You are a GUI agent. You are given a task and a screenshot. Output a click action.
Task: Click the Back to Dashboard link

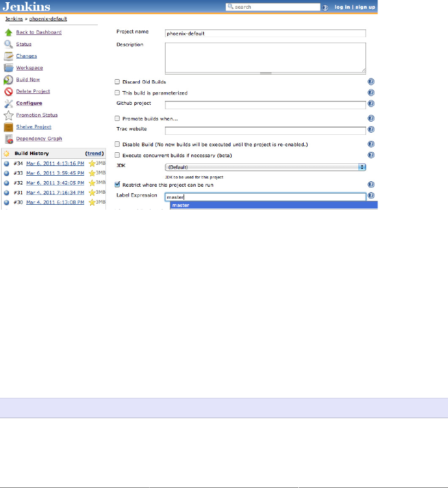coord(39,32)
